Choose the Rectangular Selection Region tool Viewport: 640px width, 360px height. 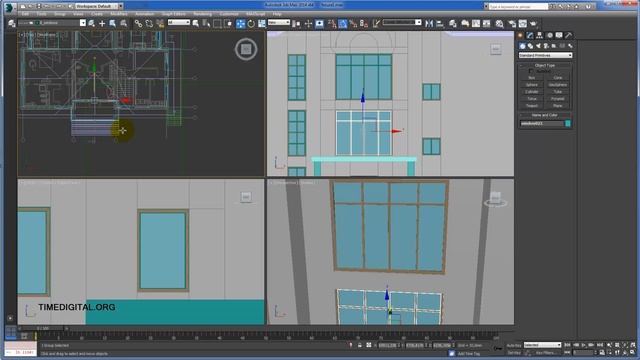tap(217, 23)
